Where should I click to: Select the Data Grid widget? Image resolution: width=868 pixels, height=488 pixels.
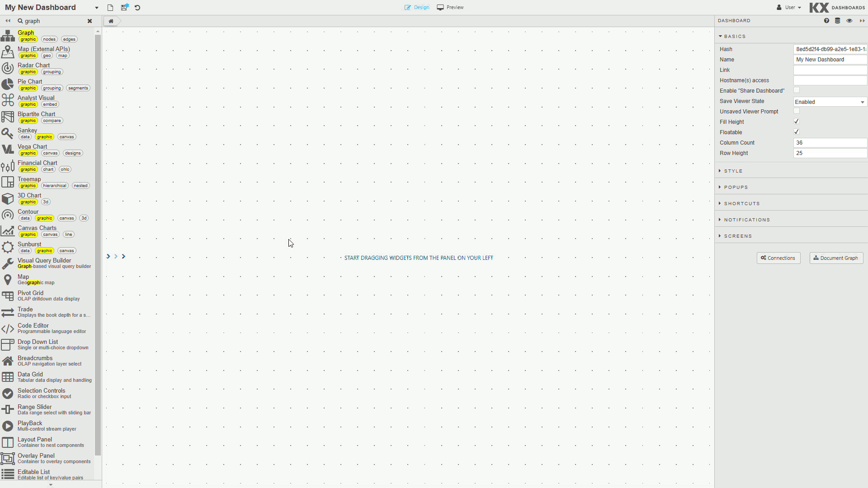tap(30, 374)
